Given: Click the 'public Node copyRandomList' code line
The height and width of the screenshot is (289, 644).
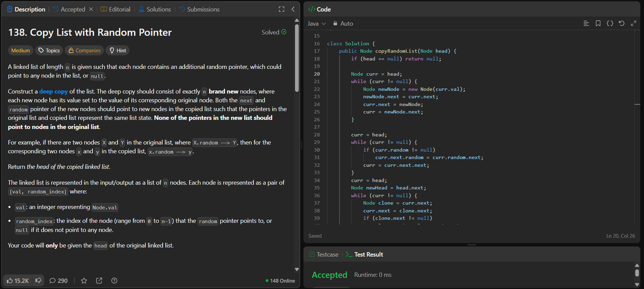Looking at the screenshot, I should 398,51.
